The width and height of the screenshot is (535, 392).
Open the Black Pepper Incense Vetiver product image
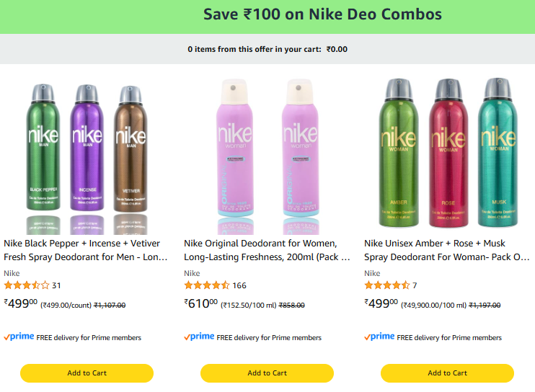(x=87, y=156)
